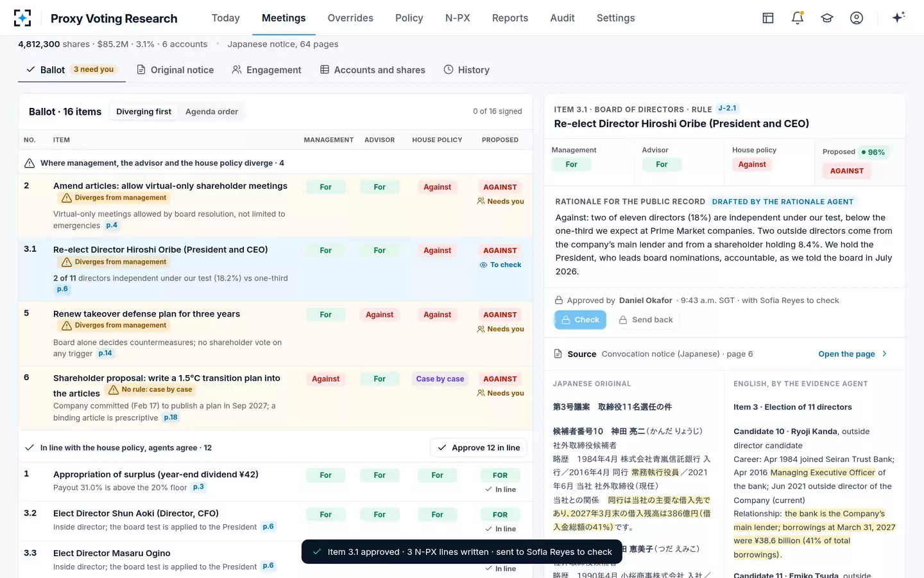The height and width of the screenshot is (578, 924).
Task: Open the Reports section
Action: click(x=510, y=18)
